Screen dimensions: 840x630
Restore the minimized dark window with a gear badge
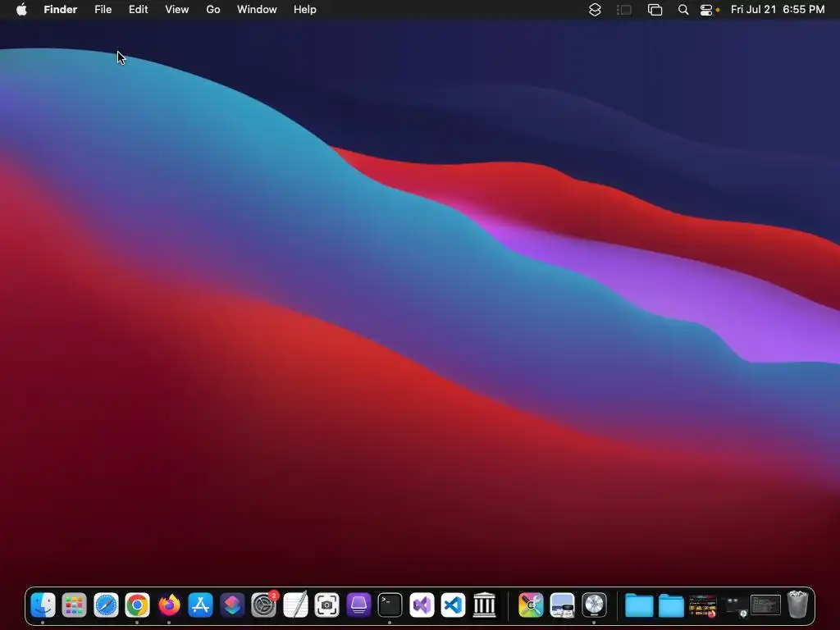[x=734, y=606]
